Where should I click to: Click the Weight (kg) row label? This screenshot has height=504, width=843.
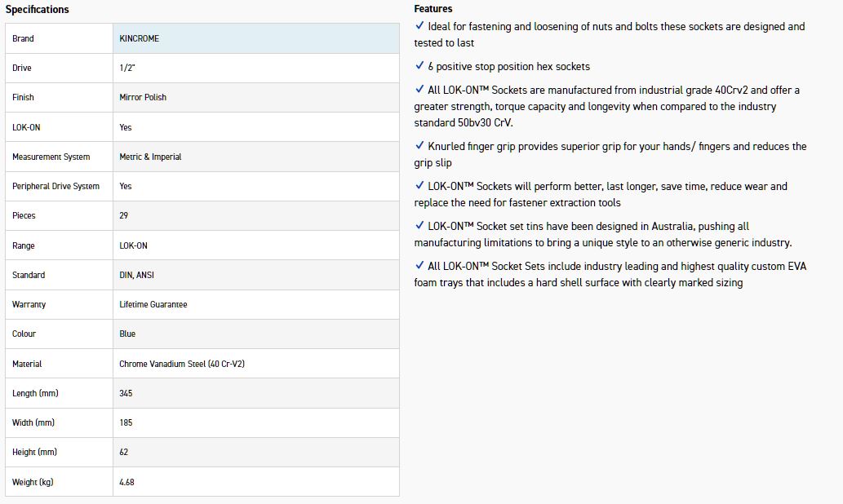click(x=33, y=482)
